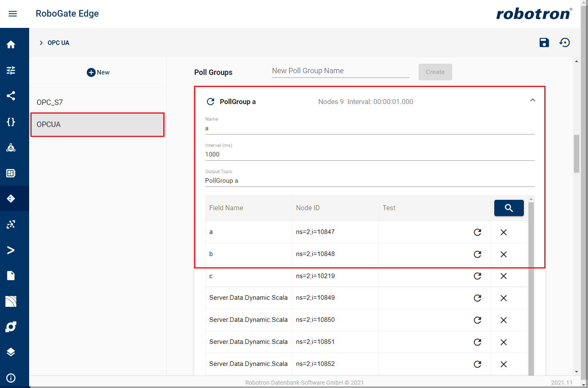
Task: Click Server.Data.Dynamic.Scala field for ns=2;i=10852
Action: click(x=249, y=364)
